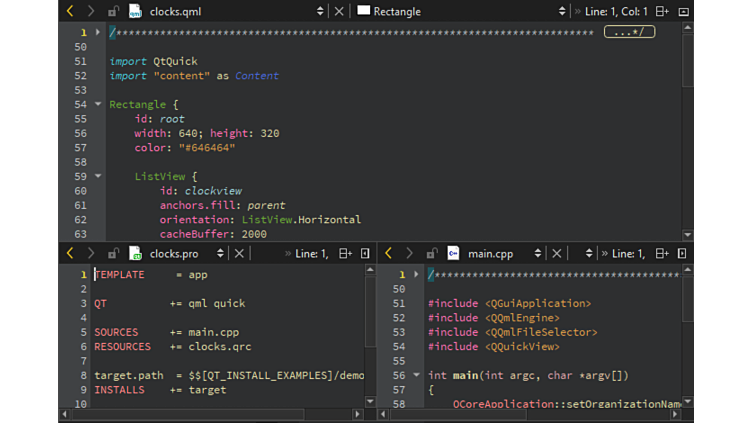The width and height of the screenshot is (752, 423).
Task: Toggle the write lock icon on main.cpp
Action: pyautogui.click(x=432, y=254)
